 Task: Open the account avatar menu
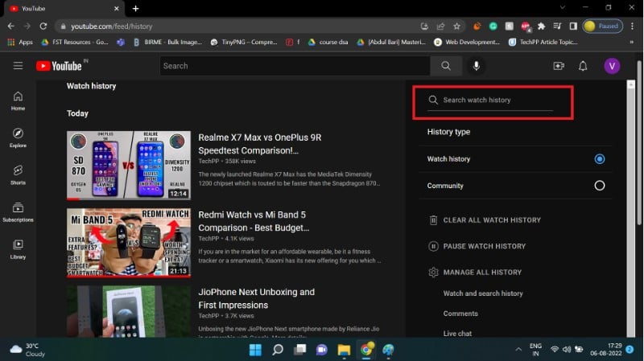[x=612, y=66]
